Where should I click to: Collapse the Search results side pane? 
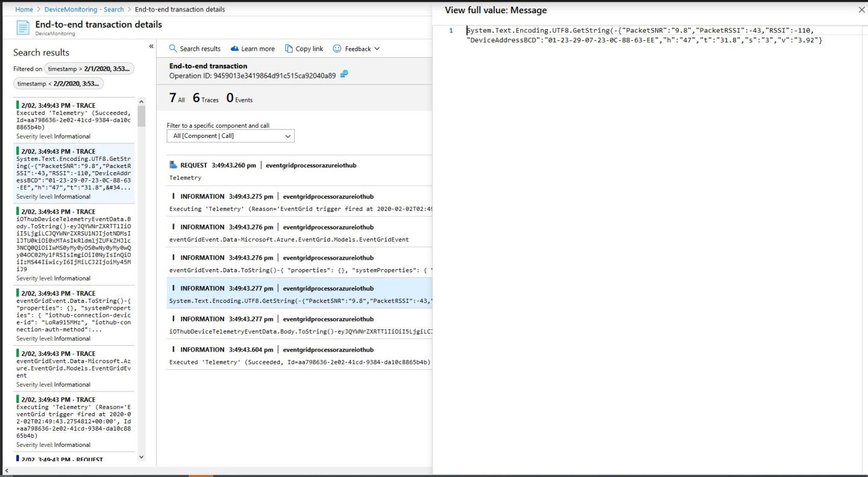[x=151, y=46]
